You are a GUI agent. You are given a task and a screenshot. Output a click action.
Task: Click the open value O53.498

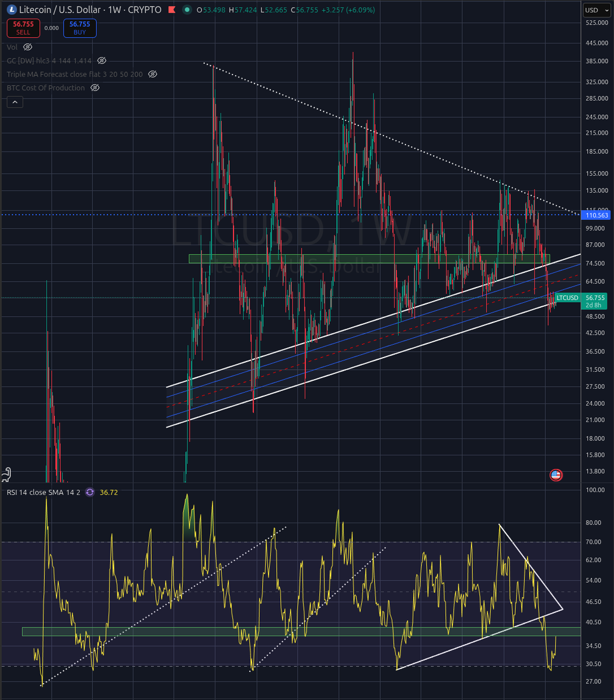pyautogui.click(x=210, y=10)
